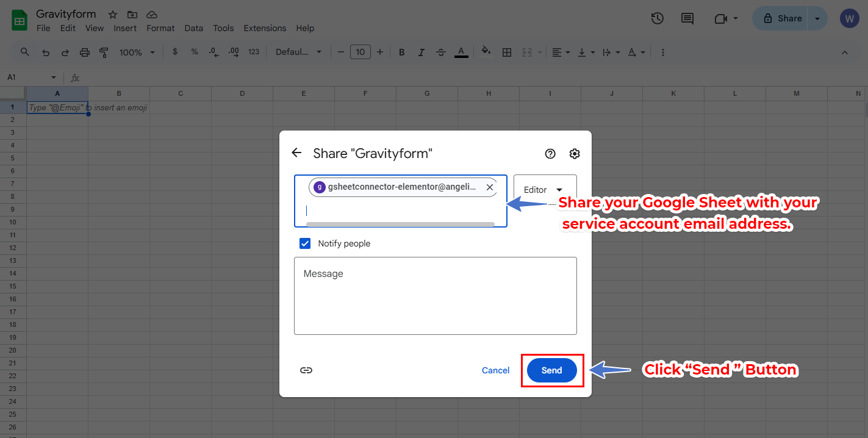
Task: Uncheck the Notify people checkbox
Action: [x=305, y=243]
